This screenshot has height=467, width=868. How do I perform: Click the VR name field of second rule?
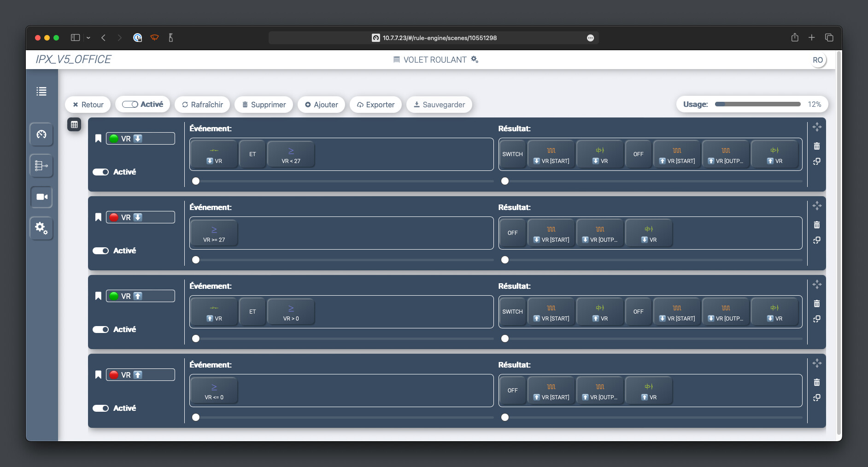[141, 217]
